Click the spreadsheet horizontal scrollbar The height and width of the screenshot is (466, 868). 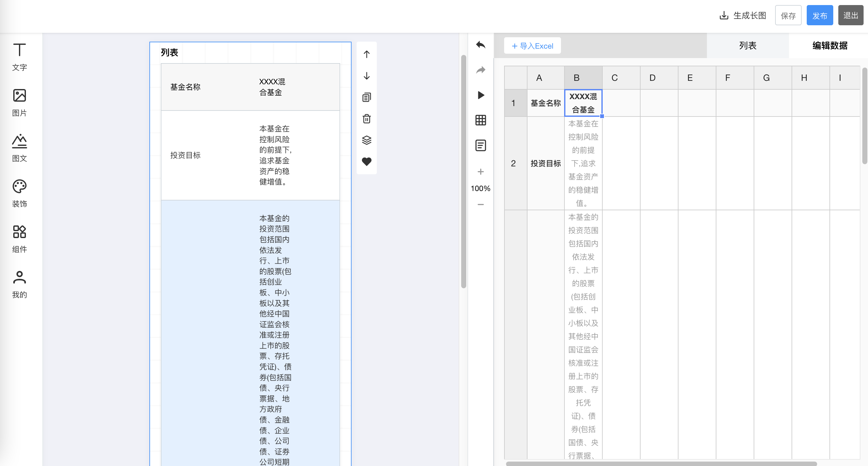661,464
